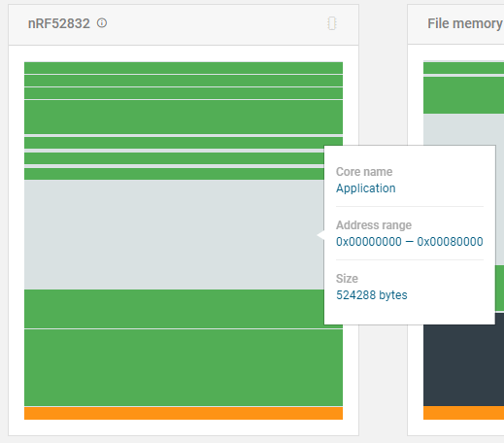Click the 524288 bytes size value

point(372,295)
